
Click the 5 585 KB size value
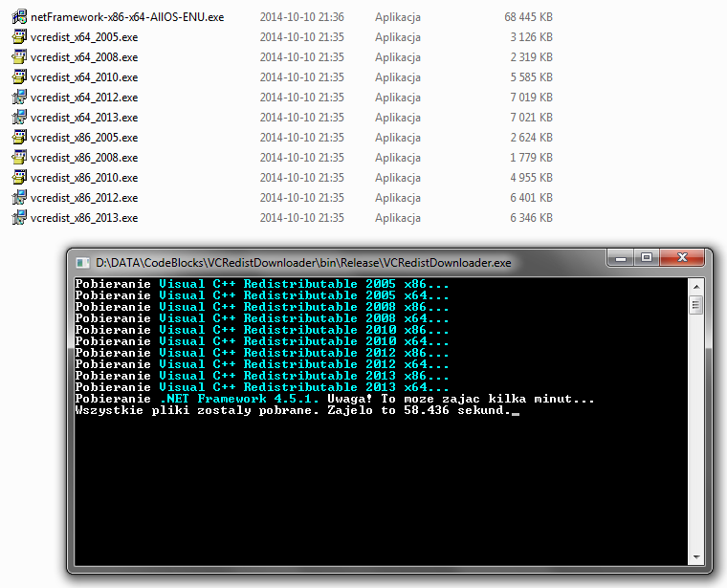coord(531,76)
